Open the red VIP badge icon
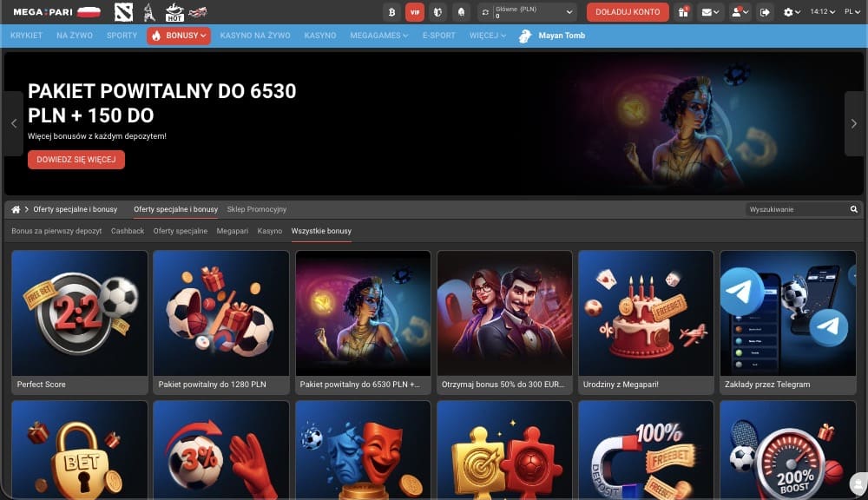 coord(415,12)
